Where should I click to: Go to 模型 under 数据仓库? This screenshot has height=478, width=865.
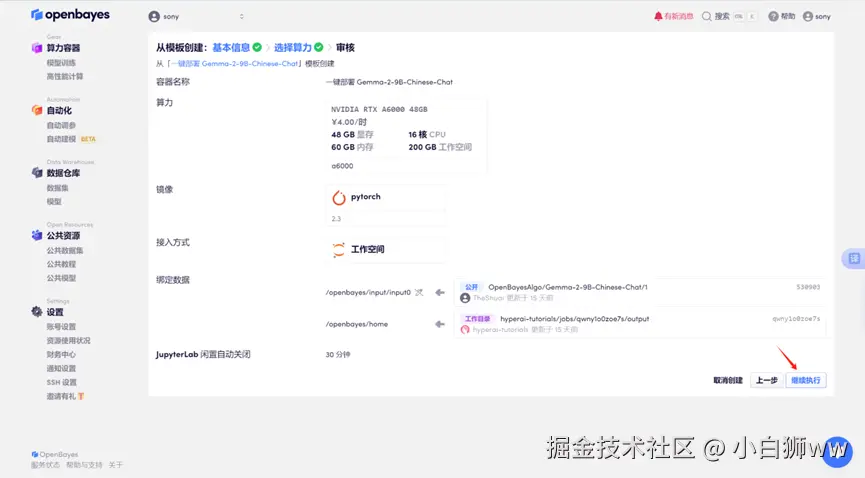[54, 201]
